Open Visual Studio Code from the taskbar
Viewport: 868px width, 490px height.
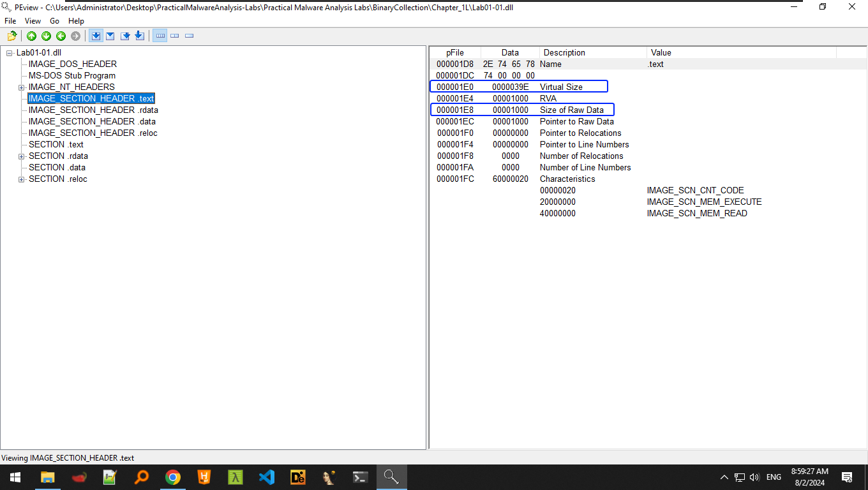pyautogui.click(x=266, y=477)
